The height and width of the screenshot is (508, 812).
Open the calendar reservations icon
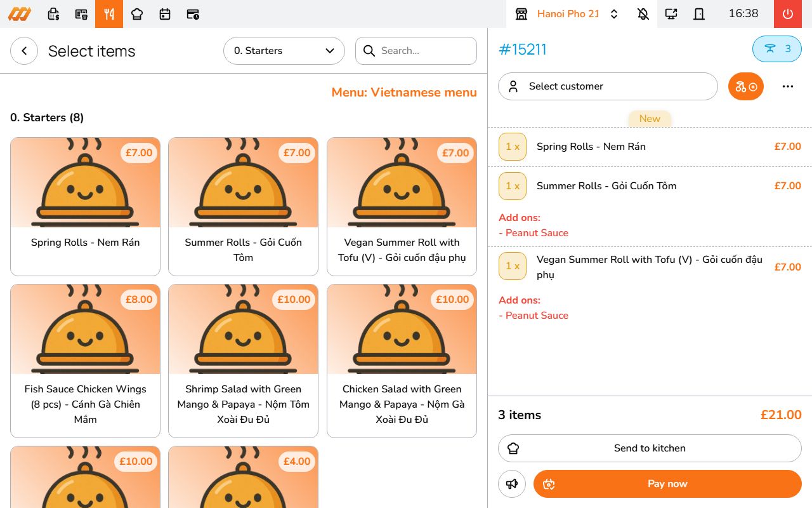(165, 14)
